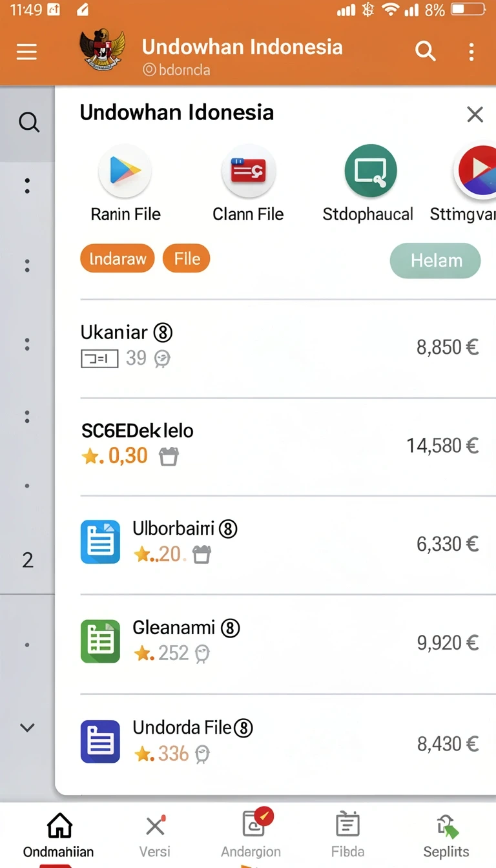Select the Gleanami list item
Screen dimensions: 496x868
(x=280, y=643)
